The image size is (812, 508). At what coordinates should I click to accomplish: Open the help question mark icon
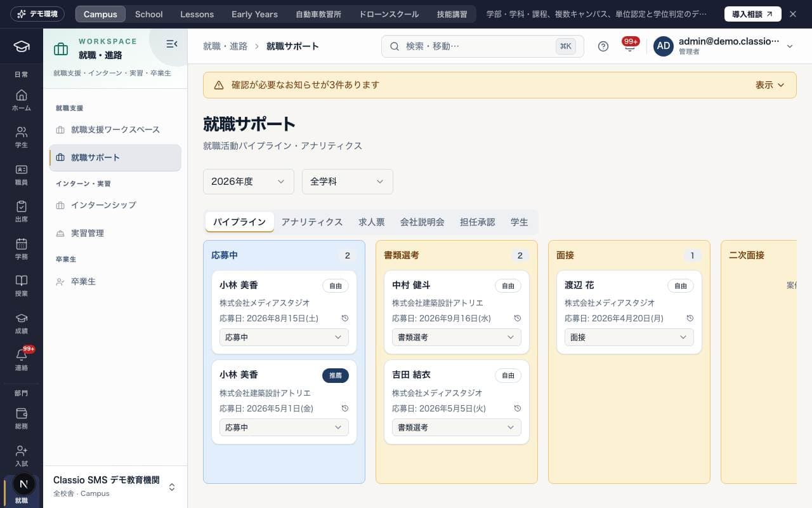coord(603,46)
